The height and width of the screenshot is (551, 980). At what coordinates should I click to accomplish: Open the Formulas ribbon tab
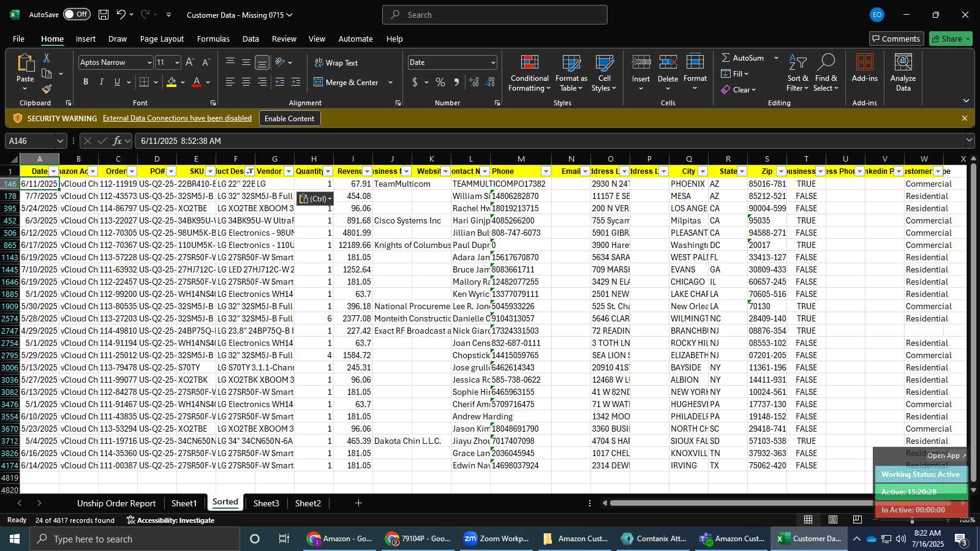click(x=213, y=39)
